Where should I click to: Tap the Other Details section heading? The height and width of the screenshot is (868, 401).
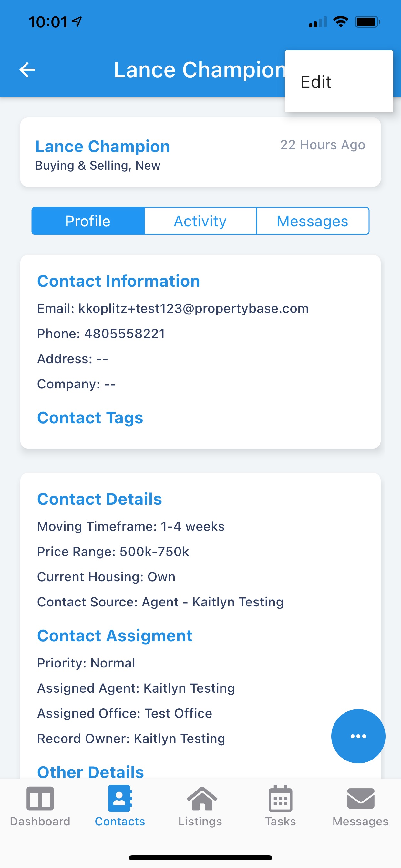(x=90, y=772)
